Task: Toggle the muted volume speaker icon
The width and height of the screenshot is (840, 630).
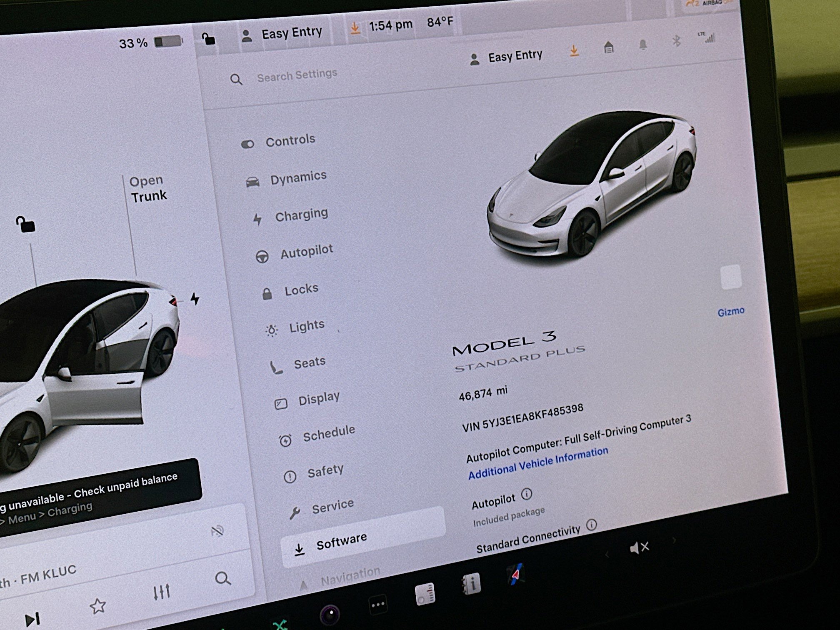Action: coord(639,547)
